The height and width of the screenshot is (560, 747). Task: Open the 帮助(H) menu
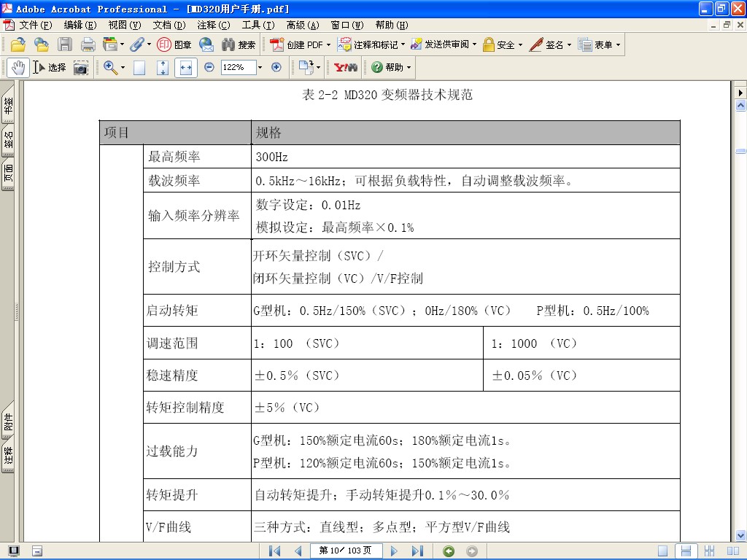392,25
